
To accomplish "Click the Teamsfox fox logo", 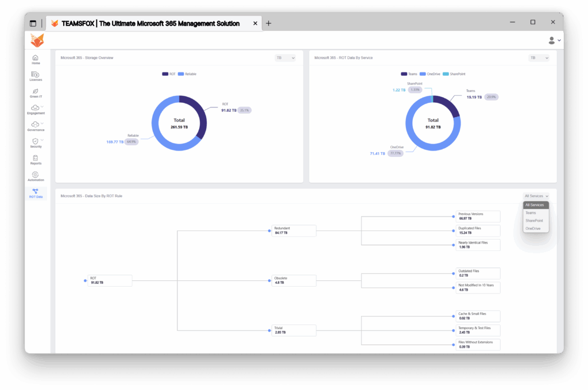I will point(37,40).
